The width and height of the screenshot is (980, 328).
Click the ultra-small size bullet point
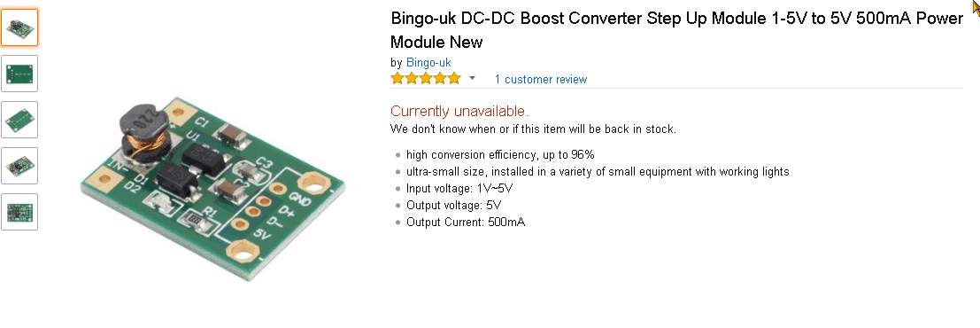point(598,171)
